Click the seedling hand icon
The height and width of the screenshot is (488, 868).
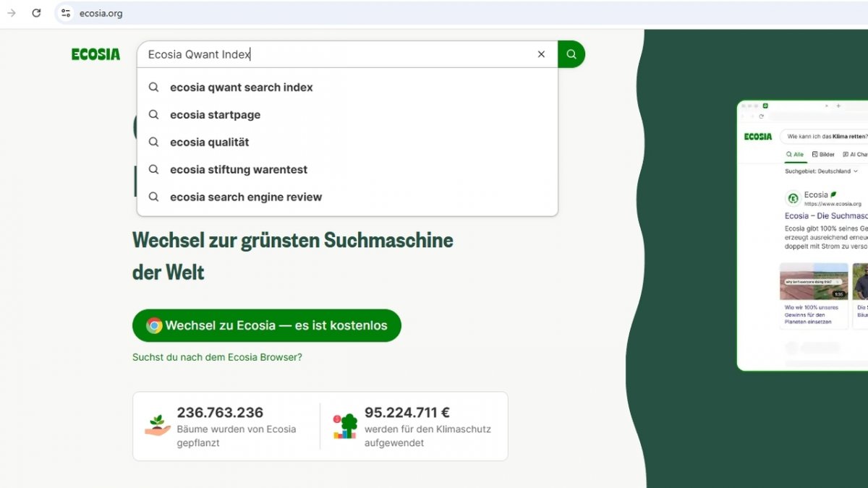click(x=157, y=425)
